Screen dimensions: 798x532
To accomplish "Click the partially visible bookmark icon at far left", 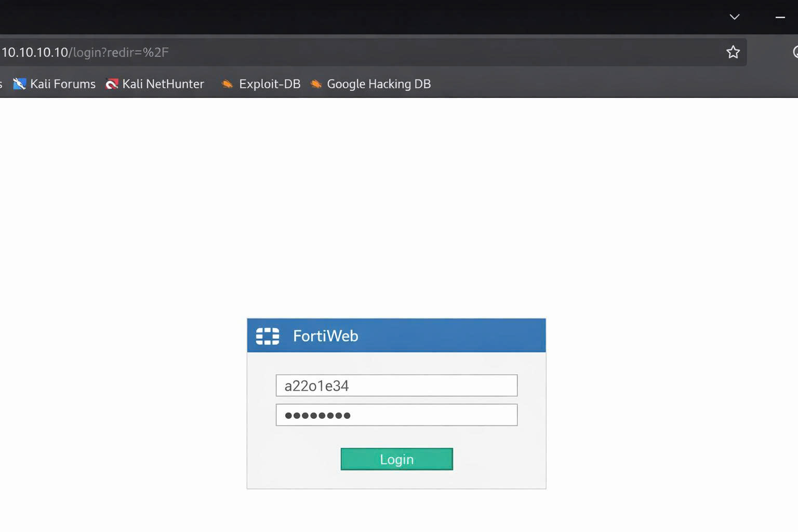I will (x=2, y=84).
